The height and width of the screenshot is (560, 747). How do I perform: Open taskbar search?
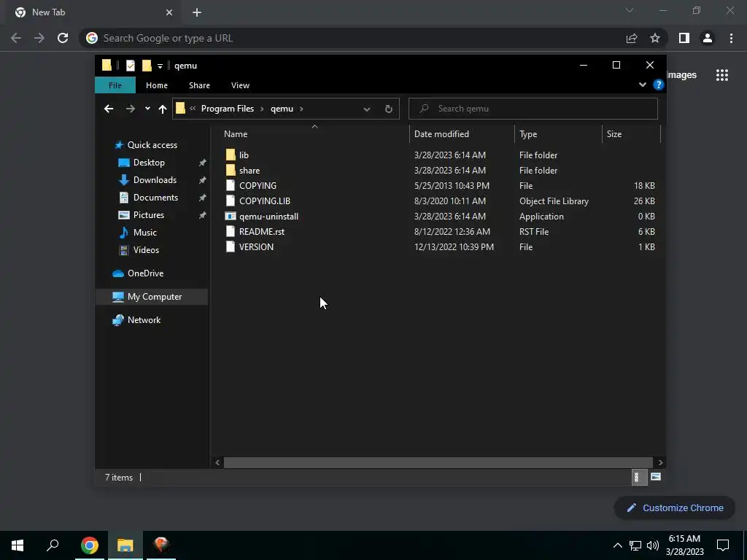(53, 545)
